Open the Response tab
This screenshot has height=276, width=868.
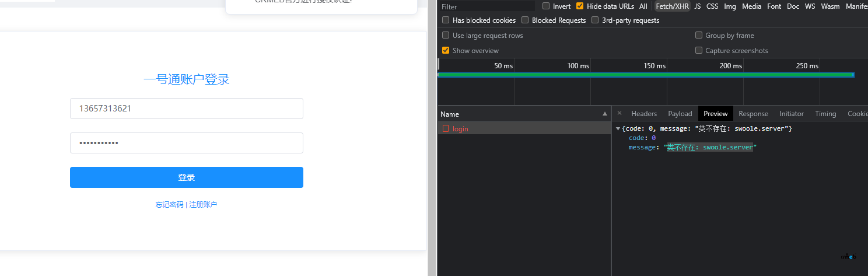[x=753, y=113]
